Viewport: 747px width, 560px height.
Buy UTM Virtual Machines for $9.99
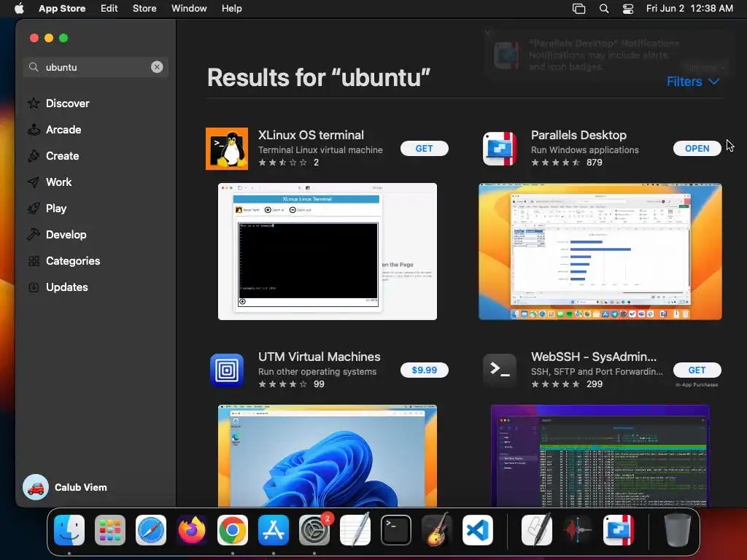click(424, 370)
